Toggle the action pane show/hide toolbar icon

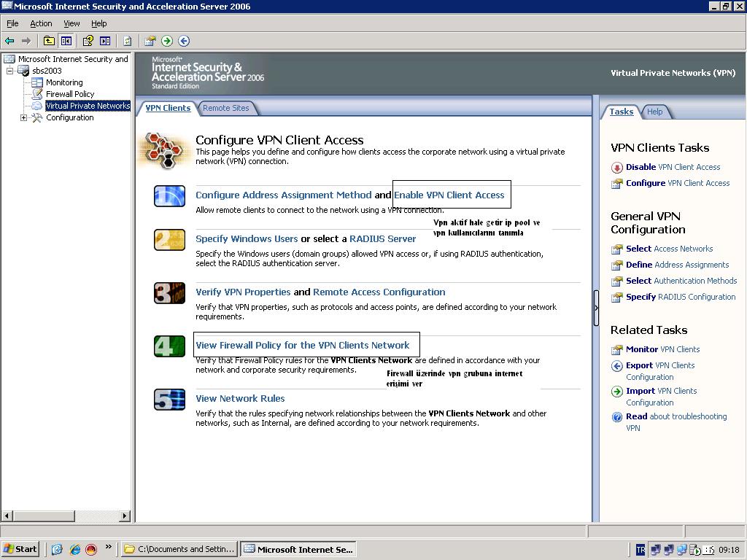[x=105, y=41]
